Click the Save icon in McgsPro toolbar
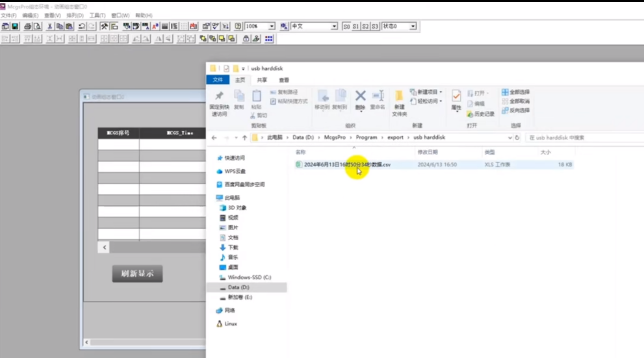644x358 pixels. (x=15, y=27)
